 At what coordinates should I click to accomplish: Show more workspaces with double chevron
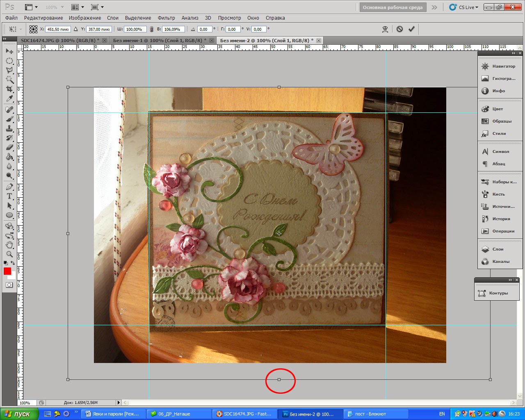434,7
